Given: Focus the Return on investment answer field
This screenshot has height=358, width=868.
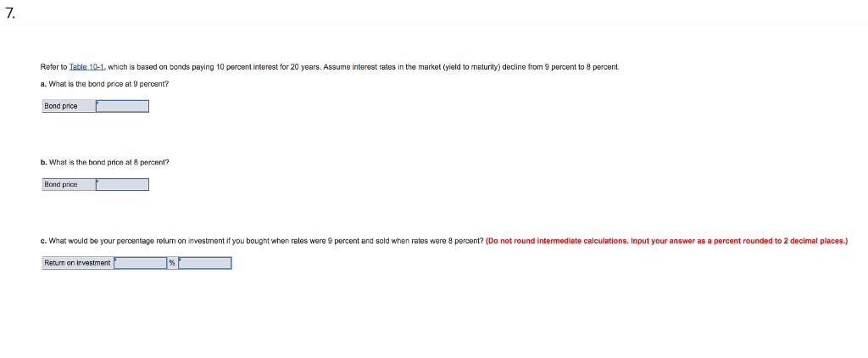Looking at the screenshot, I should [141, 263].
